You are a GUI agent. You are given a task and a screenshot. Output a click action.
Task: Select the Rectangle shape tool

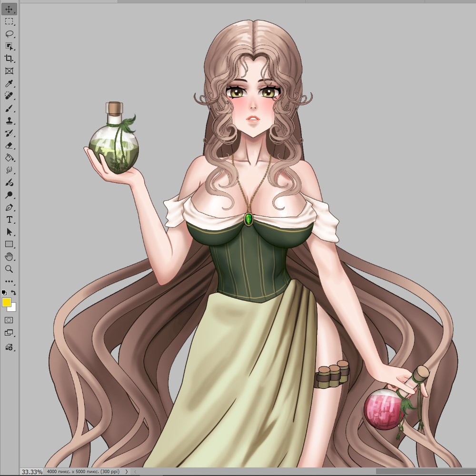(x=9, y=244)
